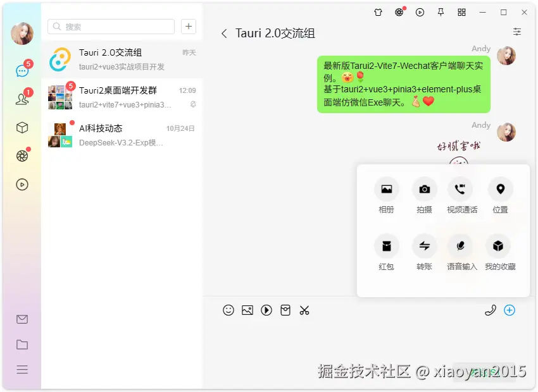Open the Moments icon showing a red dot
The width and height of the screenshot is (538, 392).
[22, 155]
